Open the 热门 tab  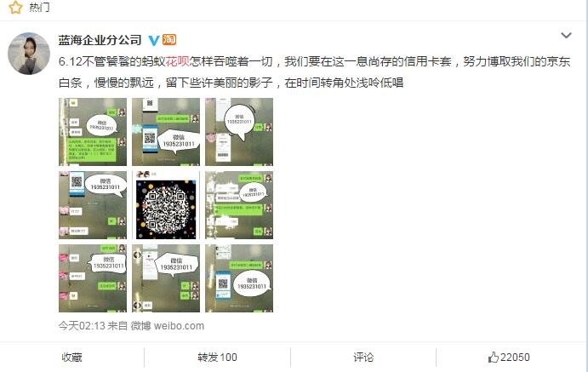click(x=39, y=7)
